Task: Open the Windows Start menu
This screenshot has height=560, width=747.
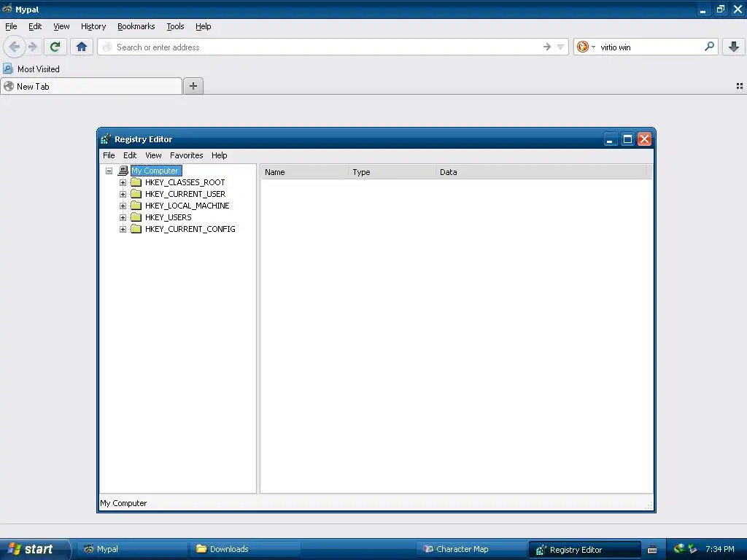Action: pyautogui.click(x=34, y=549)
